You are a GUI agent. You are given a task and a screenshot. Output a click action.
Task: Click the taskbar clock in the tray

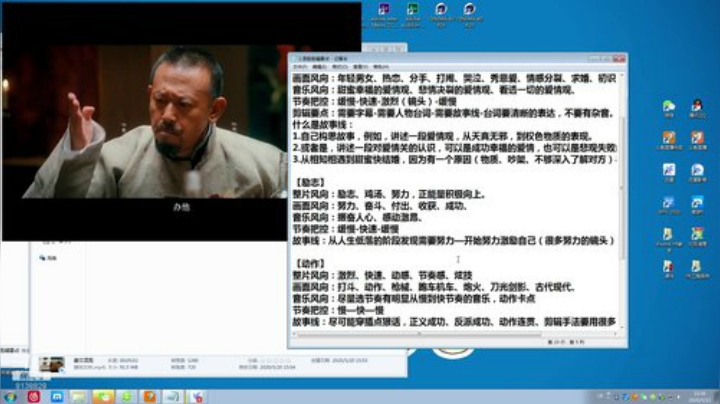click(700, 397)
